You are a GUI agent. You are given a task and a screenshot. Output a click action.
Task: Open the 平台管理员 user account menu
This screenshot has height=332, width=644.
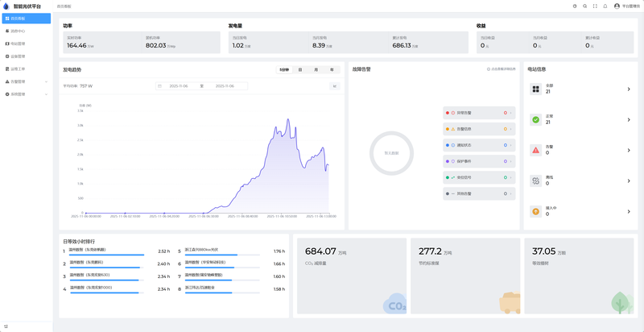(x=626, y=6)
